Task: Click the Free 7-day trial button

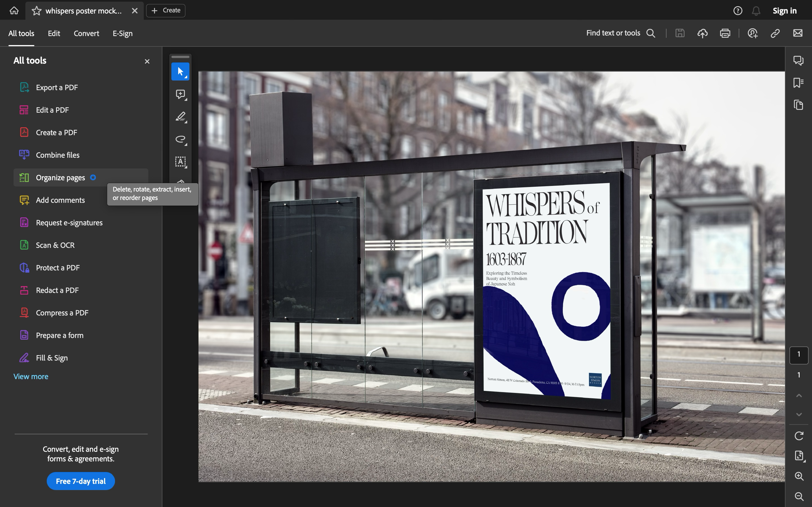Action: 81,481
